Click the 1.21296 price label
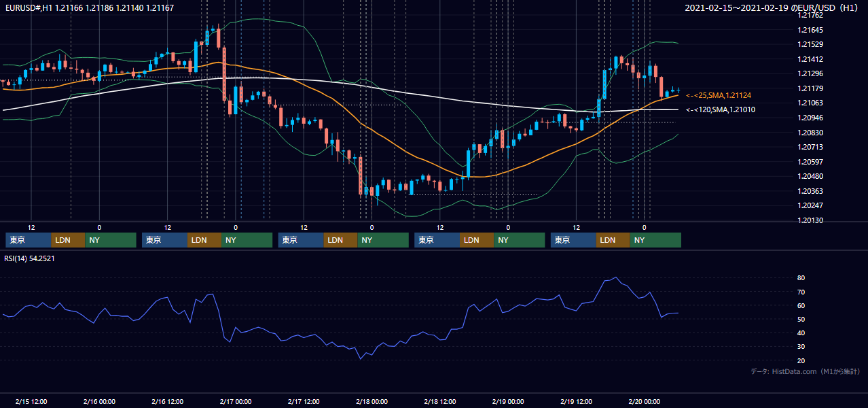The width and height of the screenshot is (868, 408). [811, 73]
